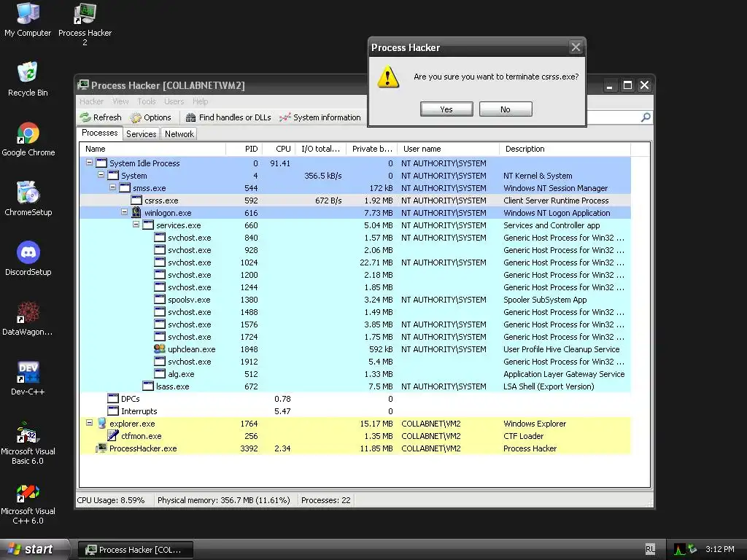Viewport: 747px width, 560px height.
Task: Open Dev-C++ desktop shortcut
Action: tap(28, 378)
